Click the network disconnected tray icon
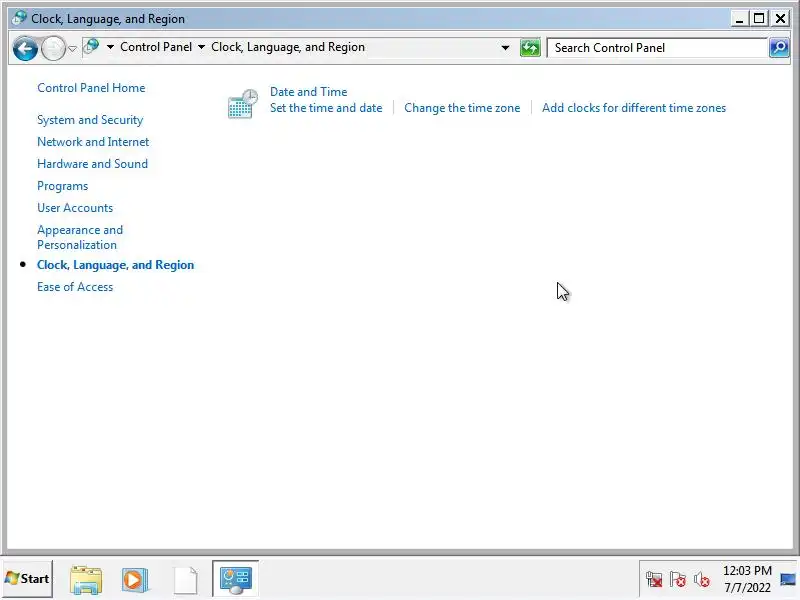 click(x=654, y=579)
